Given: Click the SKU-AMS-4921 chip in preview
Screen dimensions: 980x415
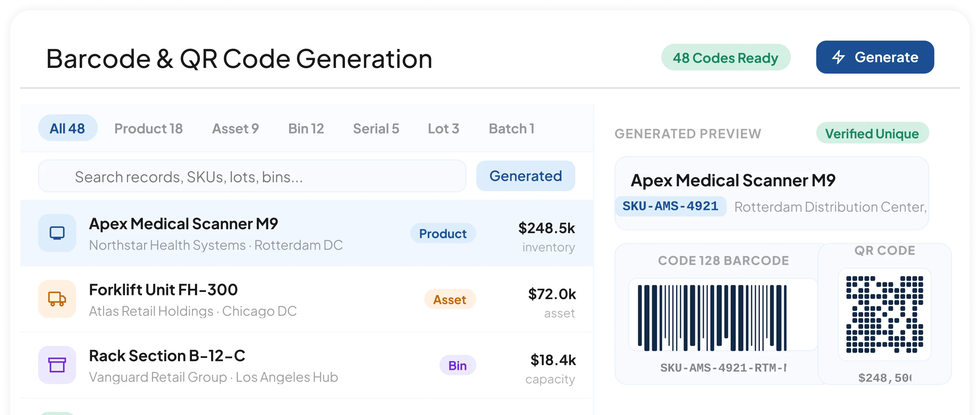Looking at the screenshot, I should point(670,206).
